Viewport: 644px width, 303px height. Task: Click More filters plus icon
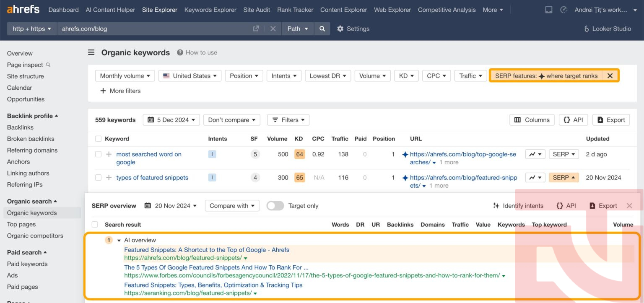pos(103,91)
